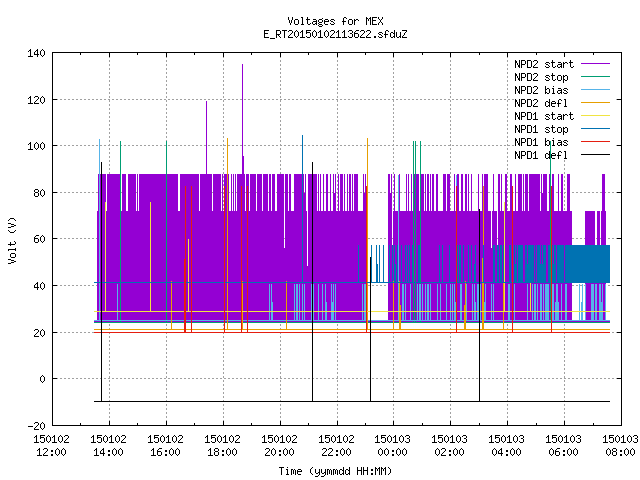Click the y-axis tick value 120
640x480 pixels.
36,100
